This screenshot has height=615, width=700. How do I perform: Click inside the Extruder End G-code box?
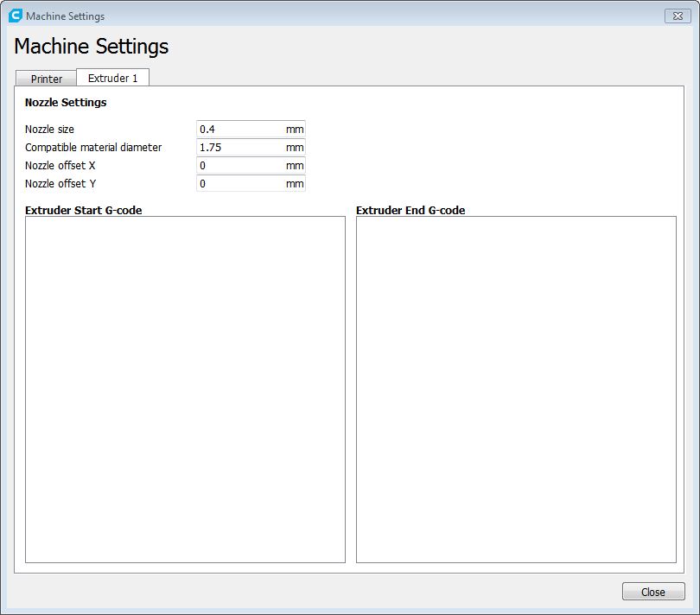pos(516,389)
